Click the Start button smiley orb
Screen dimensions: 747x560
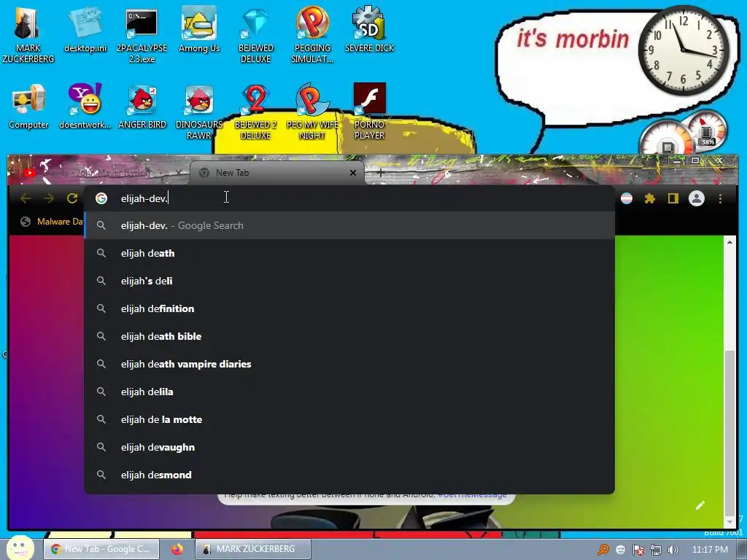coord(20,548)
